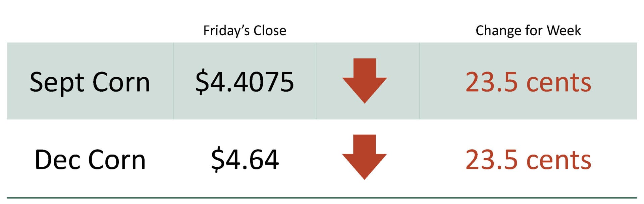Click the word Dec in the second row
This screenshot has width=644, height=204.
58,160
